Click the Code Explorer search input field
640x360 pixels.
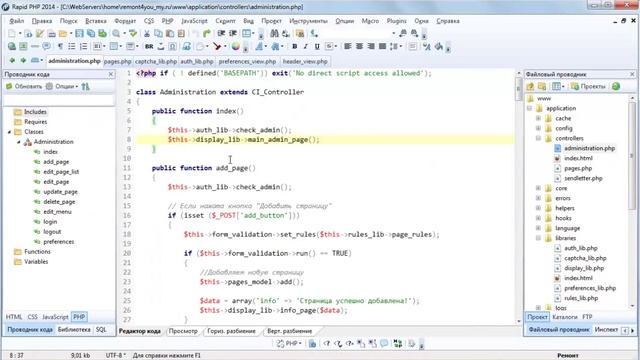tap(59, 100)
